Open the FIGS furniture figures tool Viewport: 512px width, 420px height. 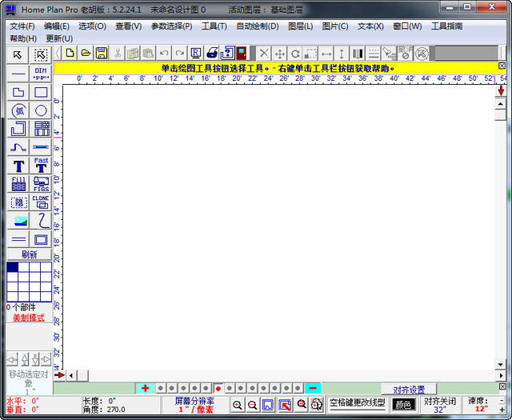[41, 184]
